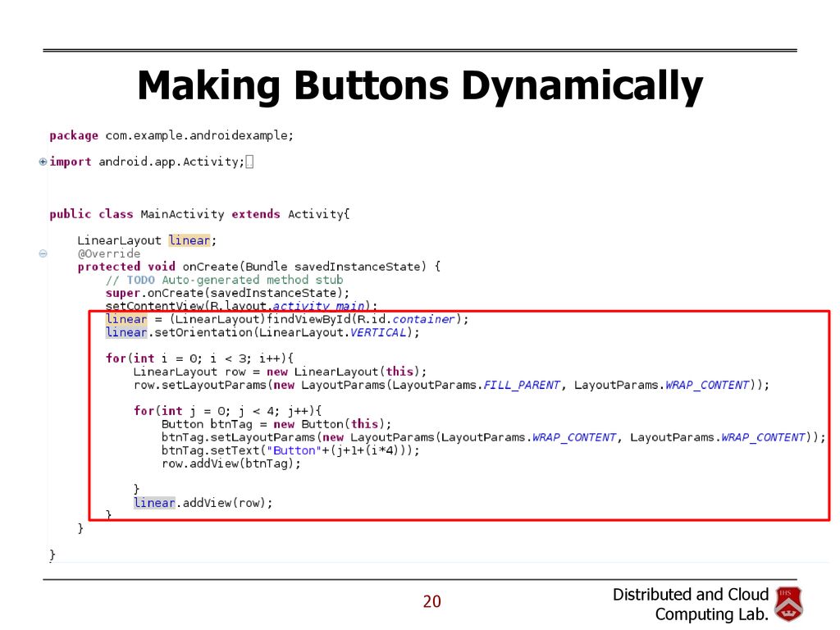This screenshot has height=630, width=840.
Task: Click the 'Button btnTag = new Button(this);' line
Action: pos(276,424)
